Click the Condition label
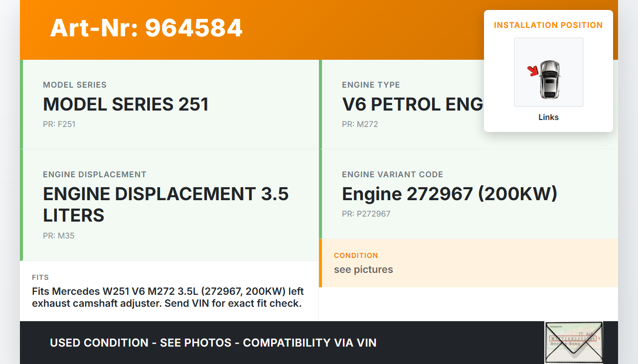 click(x=356, y=255)
